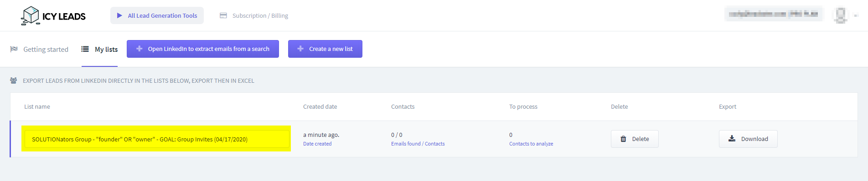Image resolution: width=868 pixels, height=181 pixels.
Task: Switch to Getting started tab
Action: click(39, 49)
